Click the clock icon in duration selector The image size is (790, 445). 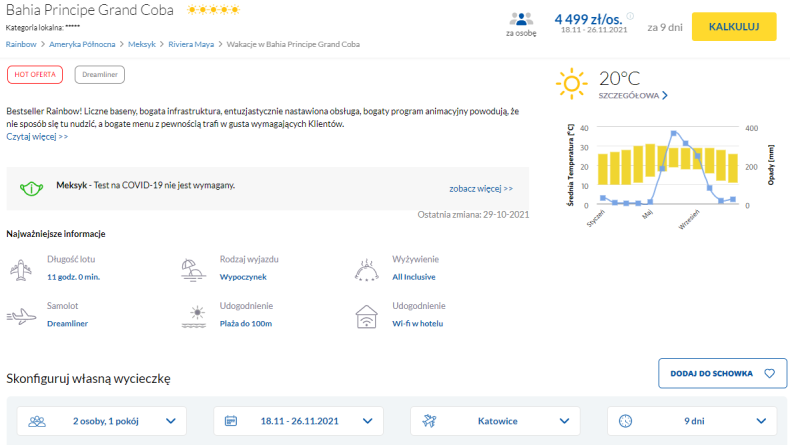click(625, 421)
